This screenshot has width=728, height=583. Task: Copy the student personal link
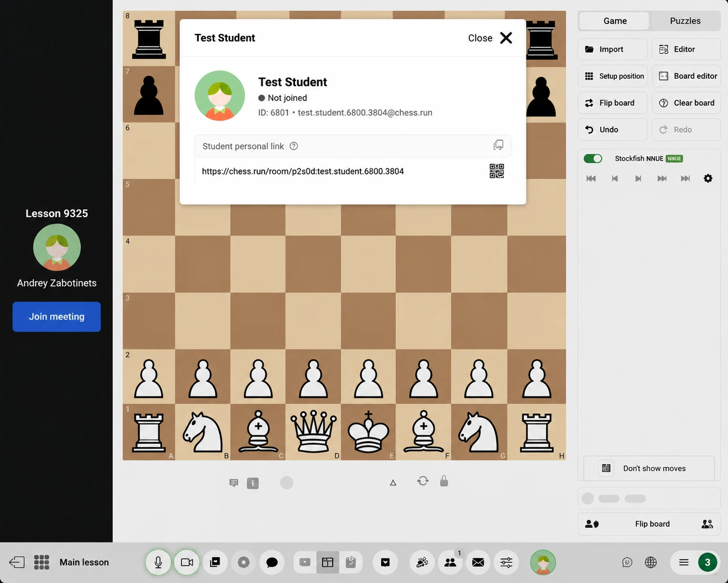(498, 145)
